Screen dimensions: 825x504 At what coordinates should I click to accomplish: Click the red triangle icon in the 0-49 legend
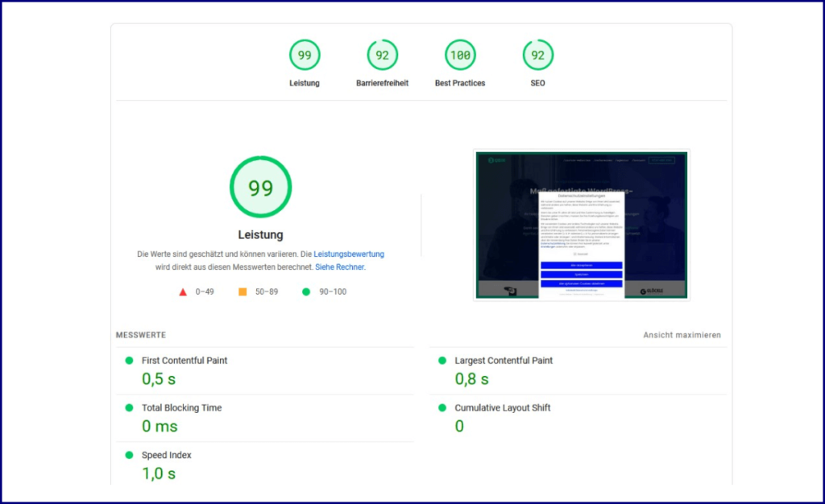[x=184, y=291]
